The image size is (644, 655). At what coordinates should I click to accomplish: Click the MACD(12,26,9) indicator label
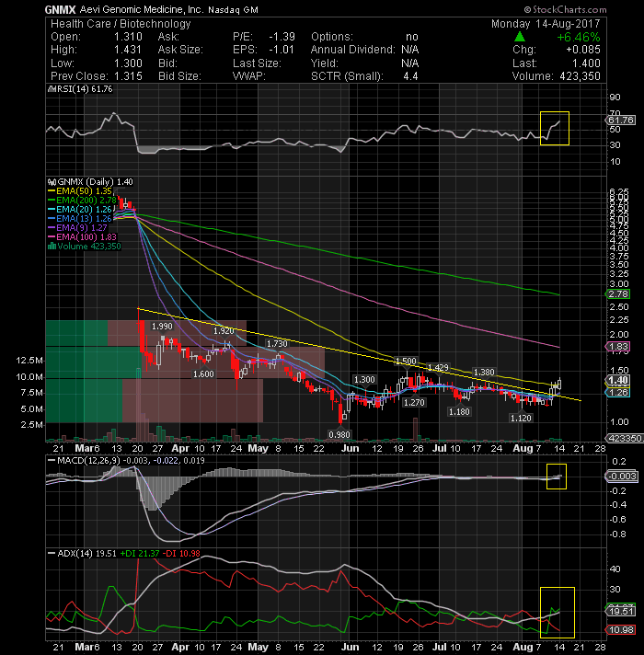coord(88,461)
